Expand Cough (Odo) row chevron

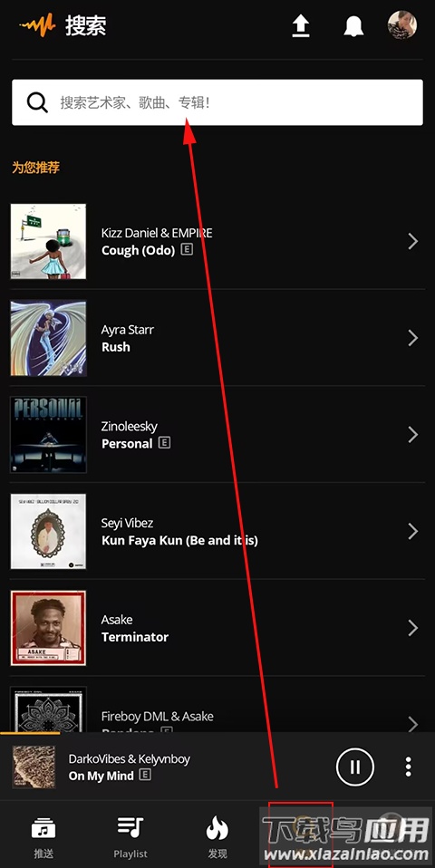click(x=413, y=241)
